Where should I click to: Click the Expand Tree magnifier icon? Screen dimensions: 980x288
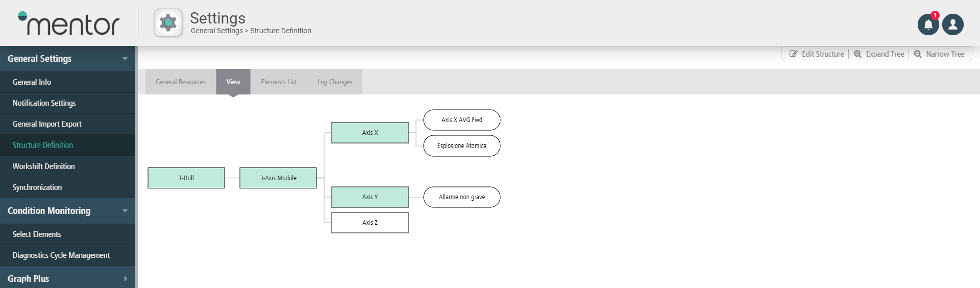click(x=857, y=54)
